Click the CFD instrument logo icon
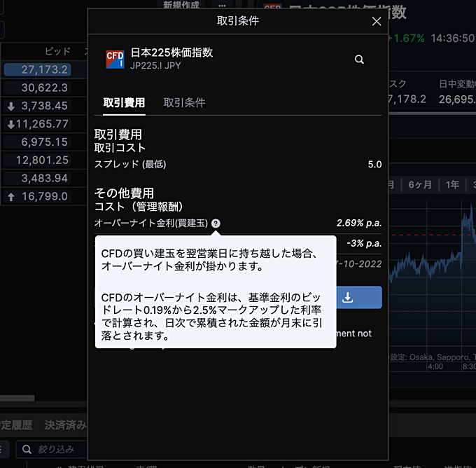Screen dimensions: 476x468 [115, 60]
